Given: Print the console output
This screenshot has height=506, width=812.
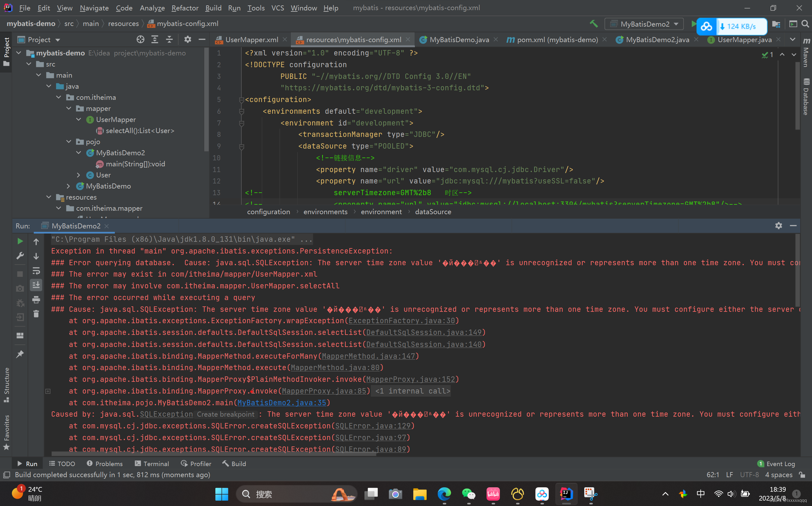Looking at the screenshot, I should pos(36,299).
